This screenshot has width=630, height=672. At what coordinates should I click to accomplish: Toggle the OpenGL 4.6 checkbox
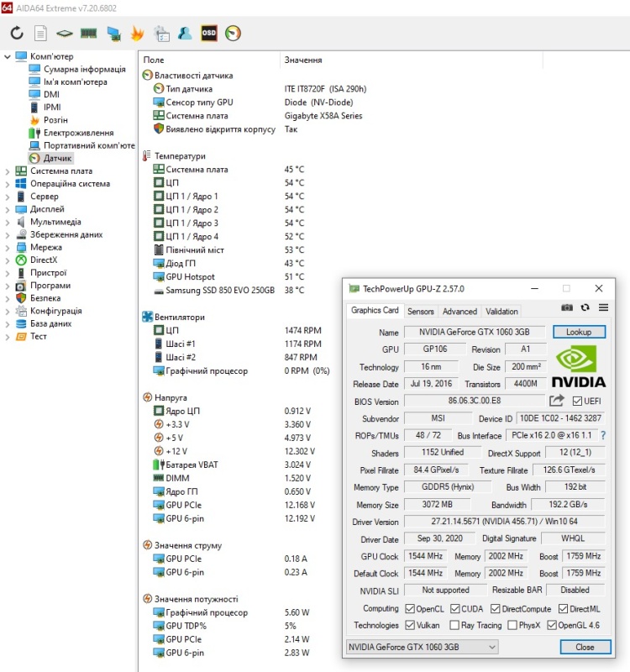pos(552,625)
